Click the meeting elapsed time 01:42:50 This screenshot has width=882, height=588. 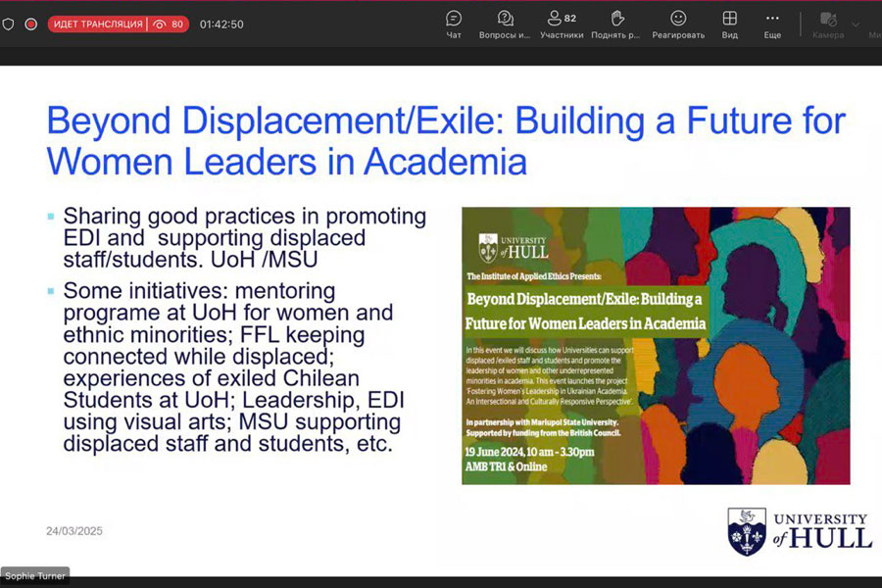[x=221, y=24]
